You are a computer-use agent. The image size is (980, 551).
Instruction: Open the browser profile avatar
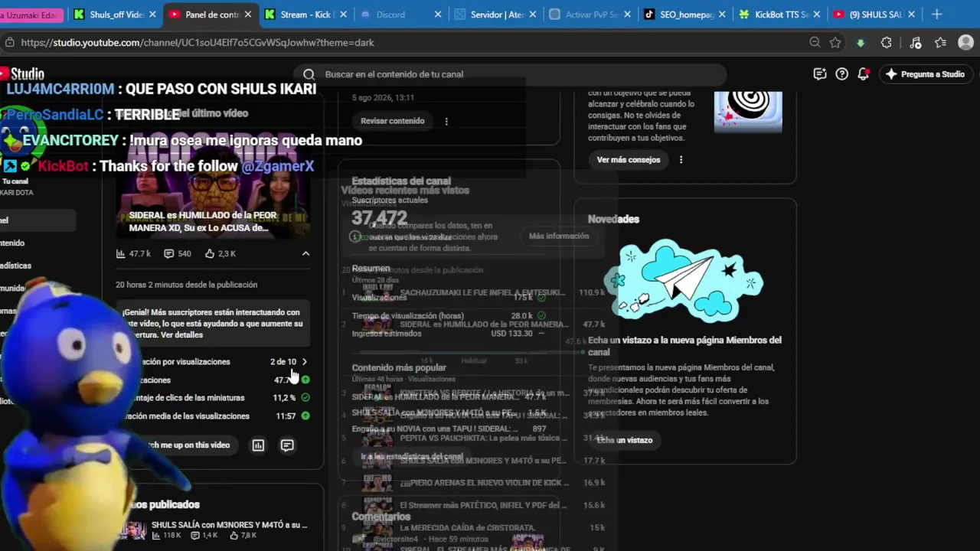965,43
